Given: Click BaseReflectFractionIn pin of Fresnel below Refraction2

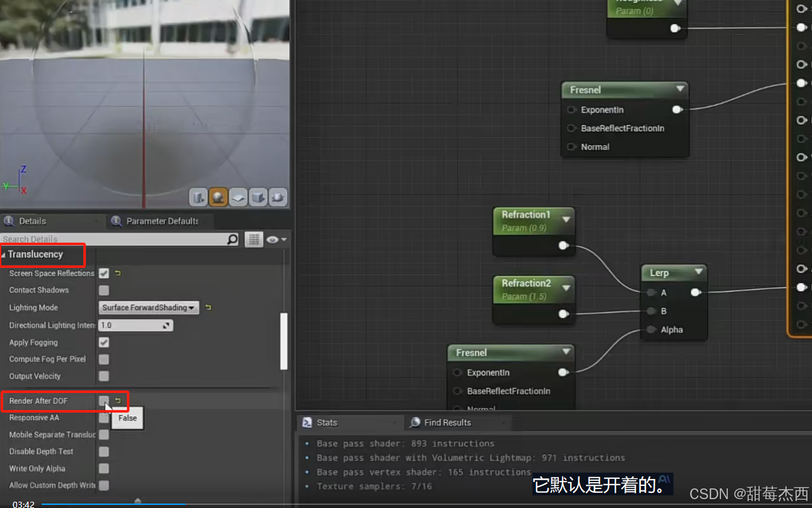Looking at the screenshot, I should coord(457,391).
